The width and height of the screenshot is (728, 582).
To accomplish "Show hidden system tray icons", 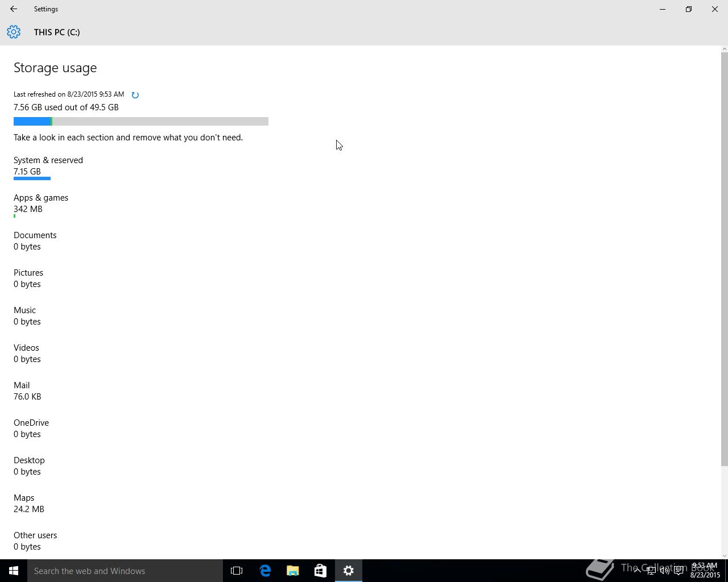I will point(637,571).
